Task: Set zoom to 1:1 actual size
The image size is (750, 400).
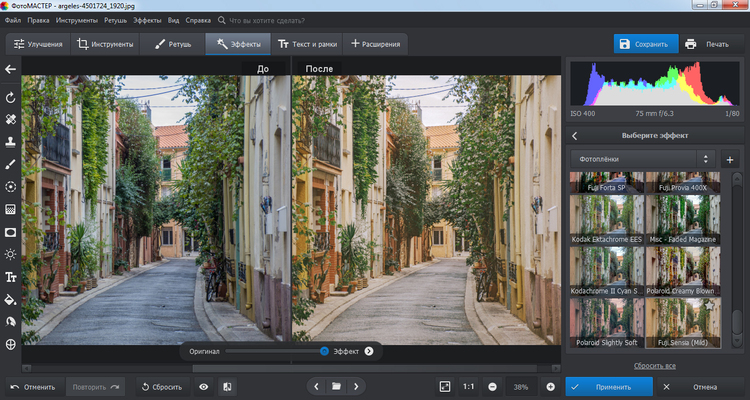Action: (468, 386)
